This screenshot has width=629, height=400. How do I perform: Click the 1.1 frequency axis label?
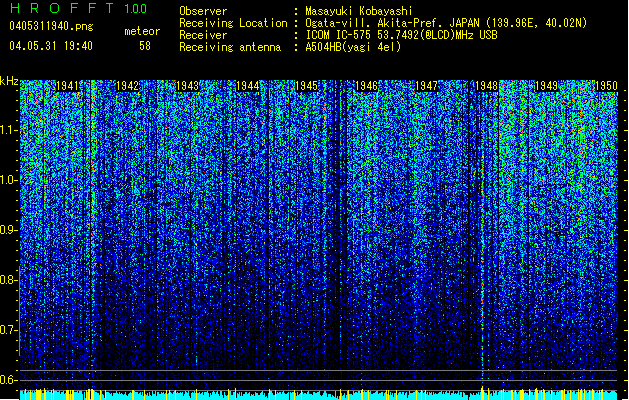pyautogui.click(x=8, y=130)
